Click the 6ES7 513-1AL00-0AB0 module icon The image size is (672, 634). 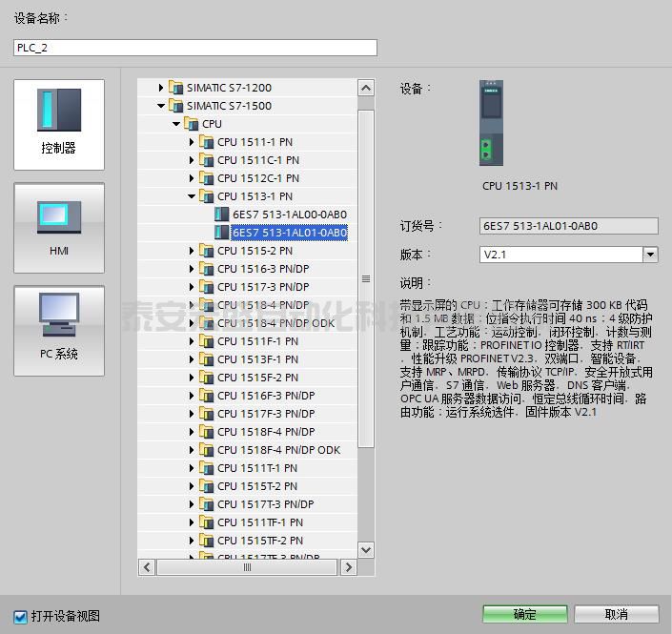(222, 215)
